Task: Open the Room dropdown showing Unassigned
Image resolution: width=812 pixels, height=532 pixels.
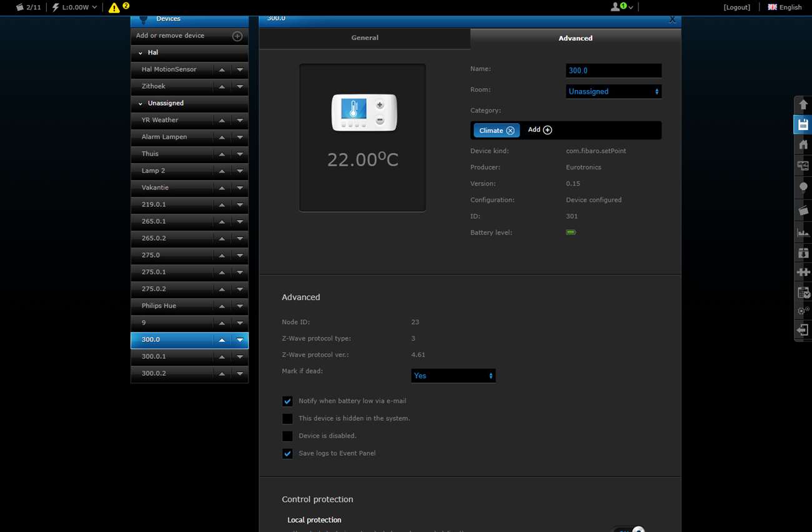Action: point(613,91)
